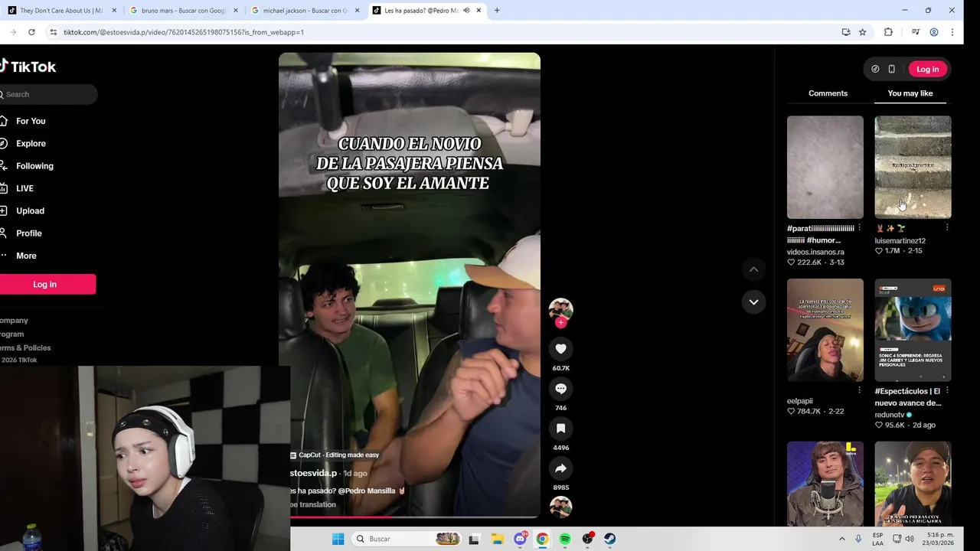The height and width of the screenshot is (551, 980).
Task: Like the video with the heart icon
Action: click(x=560, y=349)
